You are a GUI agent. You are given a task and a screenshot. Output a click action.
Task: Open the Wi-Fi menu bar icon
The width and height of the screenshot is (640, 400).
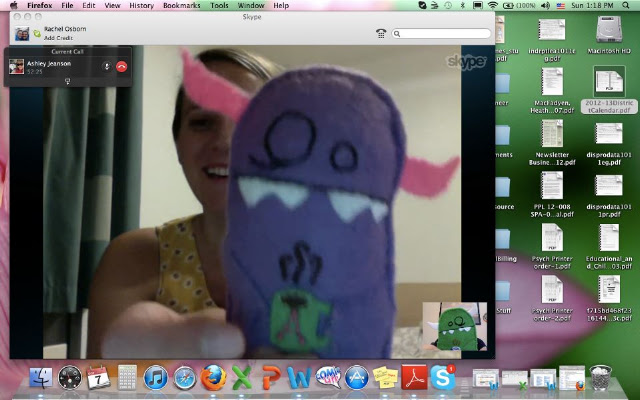pos(493,5)
